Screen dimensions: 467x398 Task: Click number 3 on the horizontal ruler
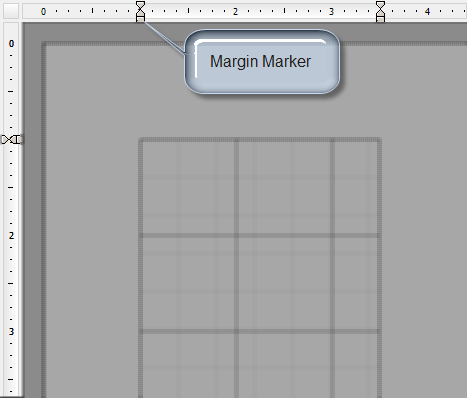331,12
